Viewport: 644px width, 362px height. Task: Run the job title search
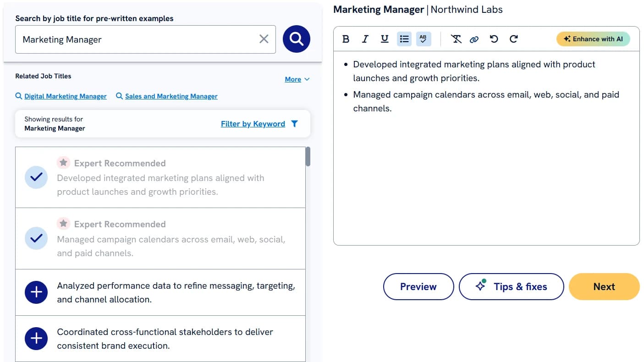pyautogui.click(x=297, y=39)
